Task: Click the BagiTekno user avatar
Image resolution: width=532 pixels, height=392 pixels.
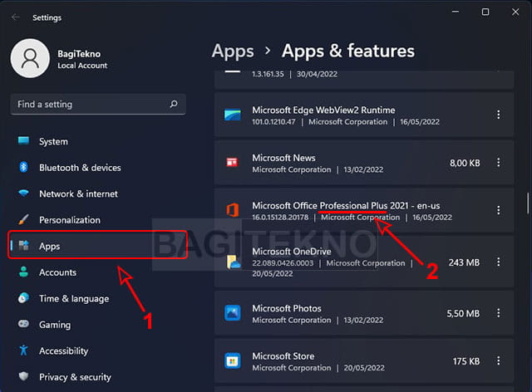Action: pos(30,58)
